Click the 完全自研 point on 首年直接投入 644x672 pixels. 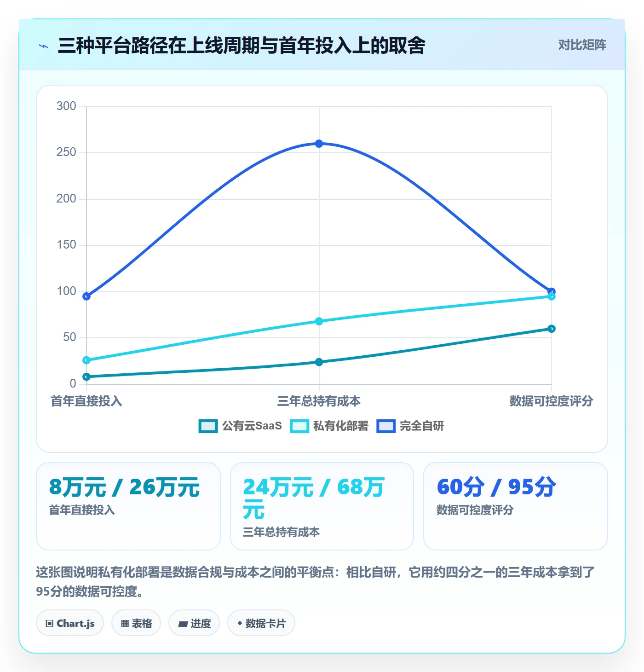tap(86, 296)
